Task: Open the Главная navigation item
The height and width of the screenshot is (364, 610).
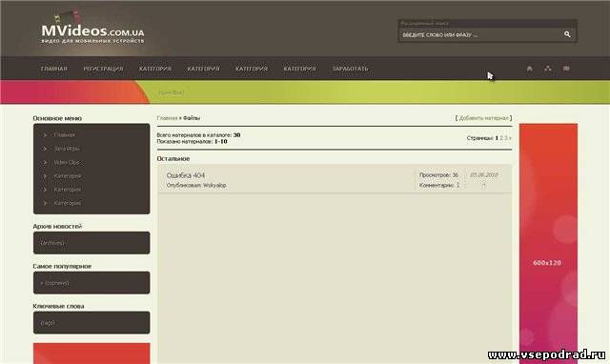Action: tap(54, 69)
